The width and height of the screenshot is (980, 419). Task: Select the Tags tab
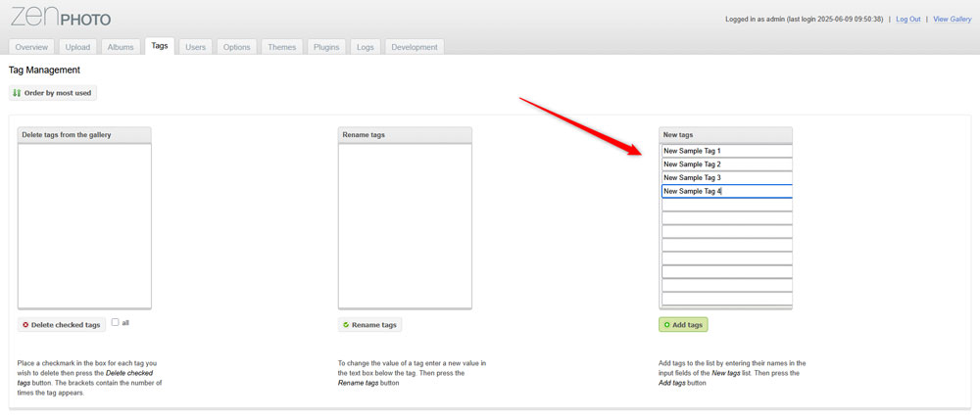pyautogui.click(x=160, y=46)
